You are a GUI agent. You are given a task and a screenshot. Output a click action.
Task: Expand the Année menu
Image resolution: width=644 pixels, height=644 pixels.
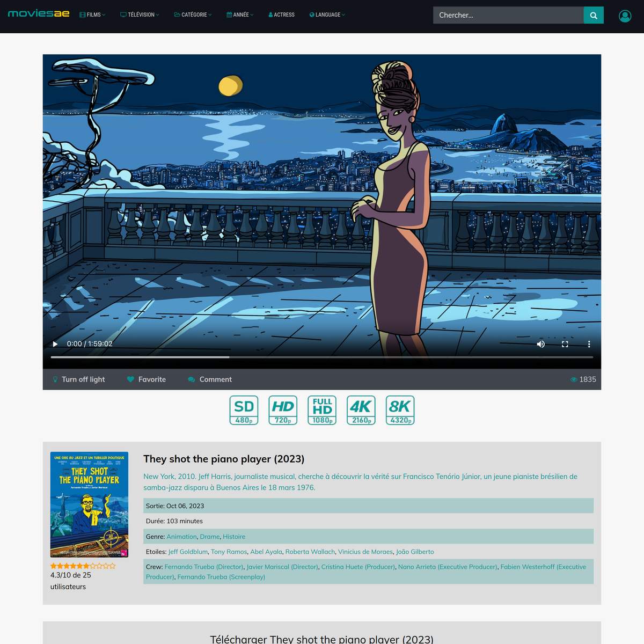(240, 15)
